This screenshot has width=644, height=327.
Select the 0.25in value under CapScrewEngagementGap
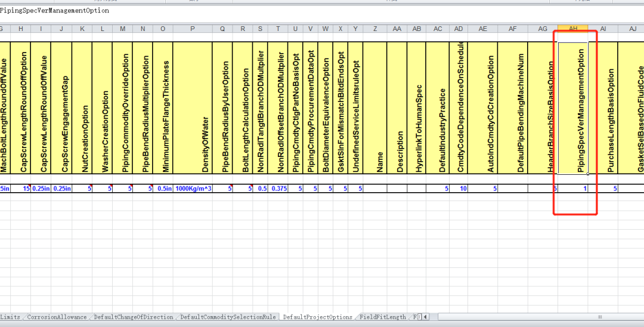61,189
